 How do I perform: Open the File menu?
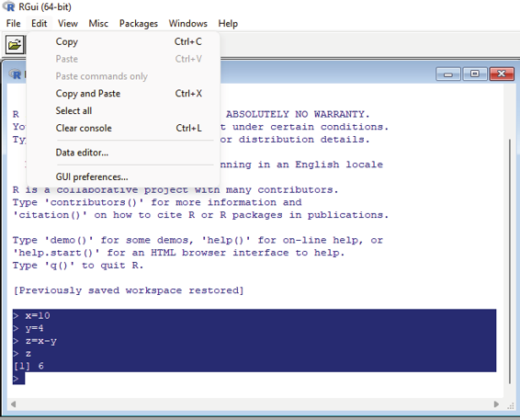click(x=13, y=24)
